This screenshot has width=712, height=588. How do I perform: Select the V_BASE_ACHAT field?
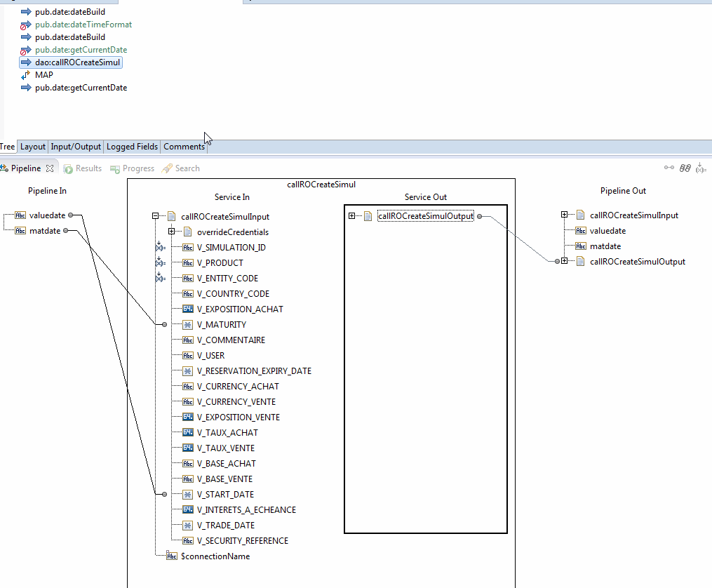coord(226,464)
